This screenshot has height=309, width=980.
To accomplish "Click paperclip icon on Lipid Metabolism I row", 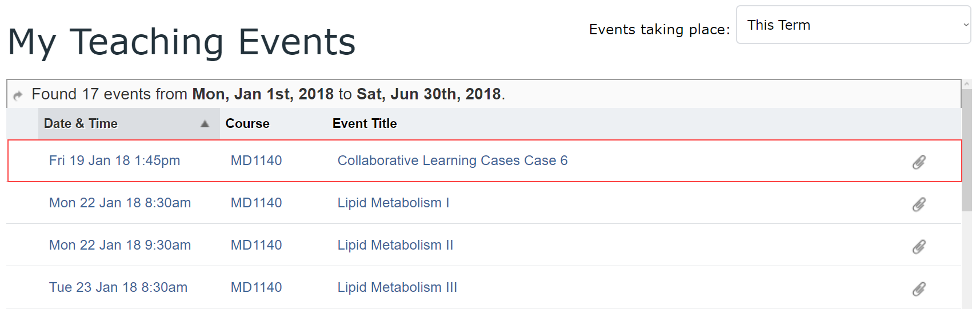I will pos(919,204).
